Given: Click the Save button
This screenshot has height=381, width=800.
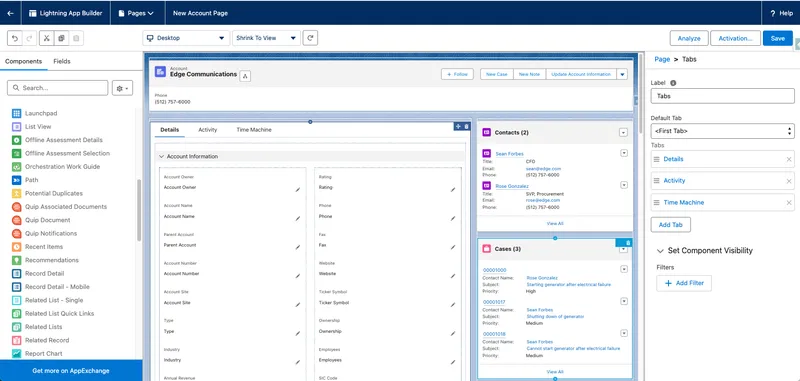Looking at the screenshot, I should pyautogui.click(x=778, y=38).
